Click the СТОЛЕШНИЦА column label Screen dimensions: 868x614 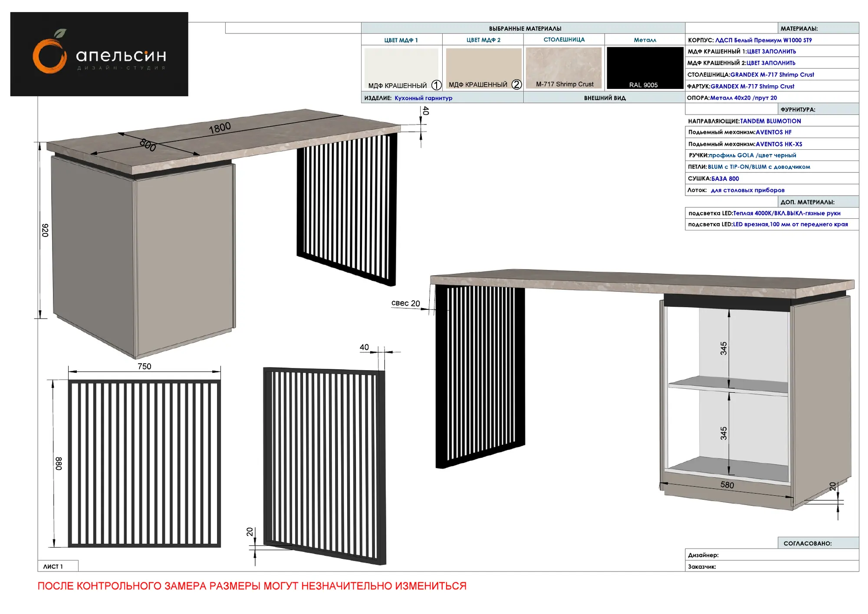point(564,39)
